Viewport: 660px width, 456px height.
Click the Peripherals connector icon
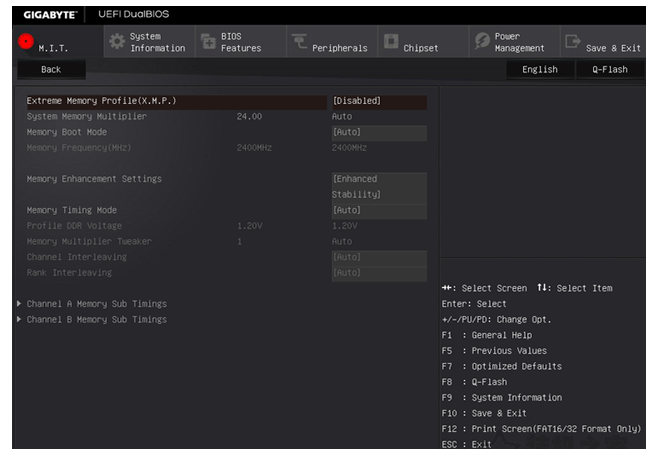tap(299, 42)
